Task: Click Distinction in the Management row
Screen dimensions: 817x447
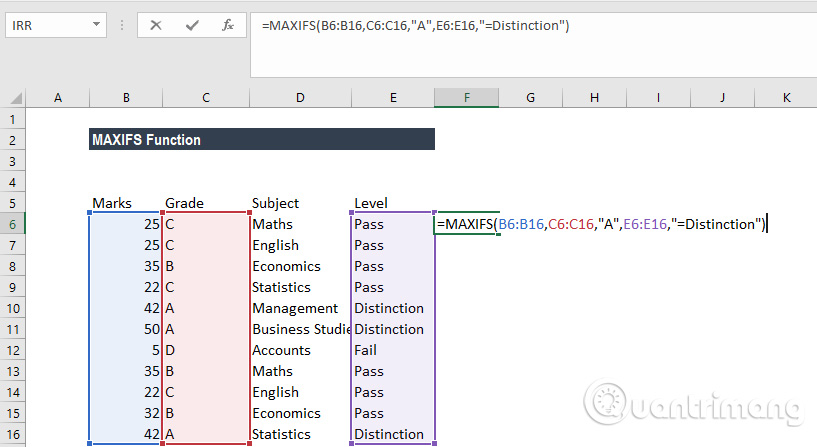Action: (393, 308)
